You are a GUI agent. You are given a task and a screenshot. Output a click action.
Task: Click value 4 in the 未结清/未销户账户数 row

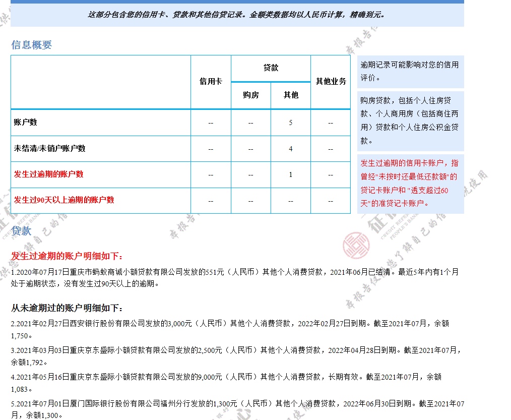(x=291, y=149)
